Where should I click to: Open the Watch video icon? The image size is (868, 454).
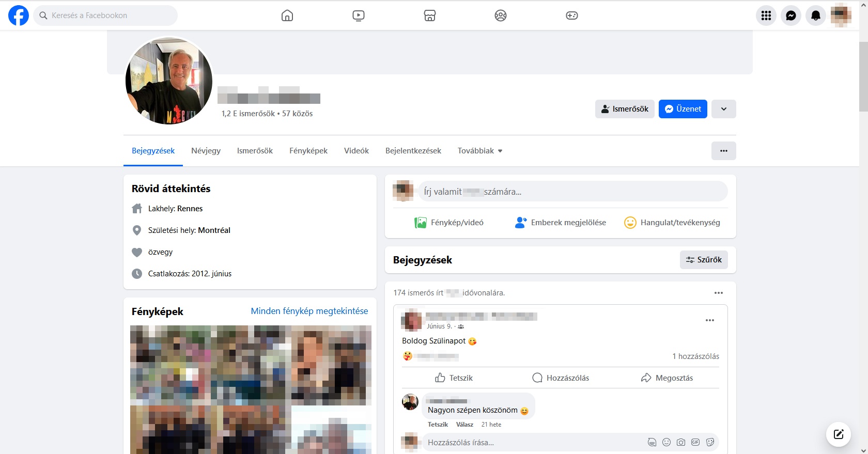click(359, 15)
